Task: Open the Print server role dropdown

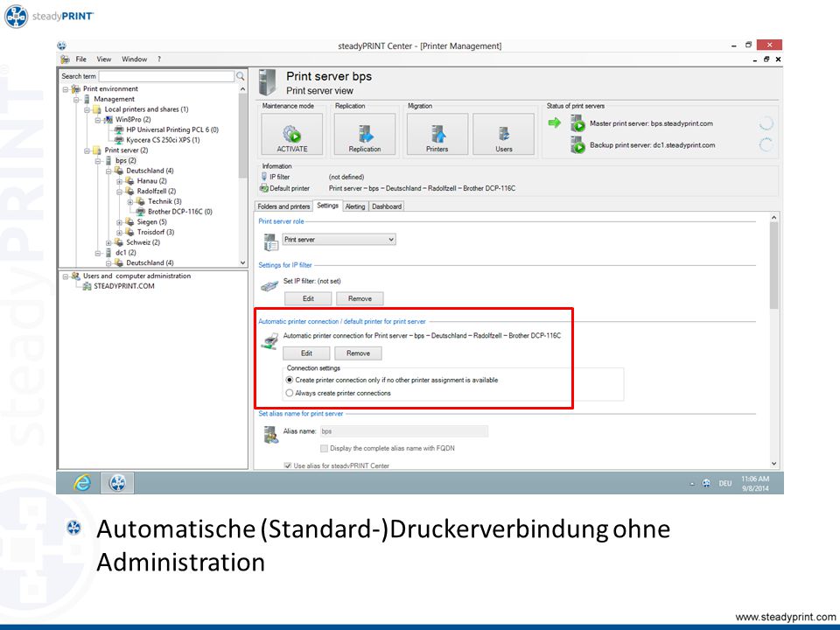Action: tap(339, 240)
